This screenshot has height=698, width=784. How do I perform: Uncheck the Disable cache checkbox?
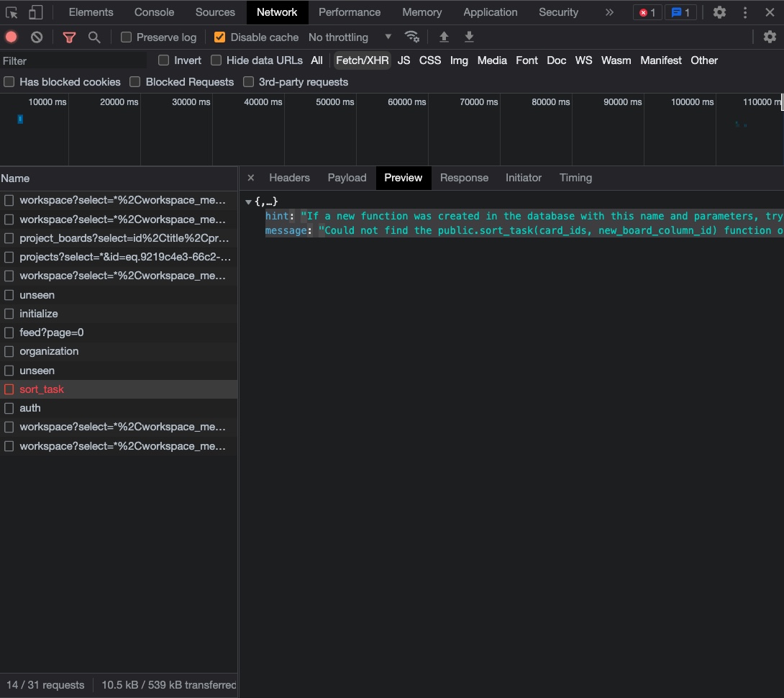pyautogui.click(x=220, y=37)
